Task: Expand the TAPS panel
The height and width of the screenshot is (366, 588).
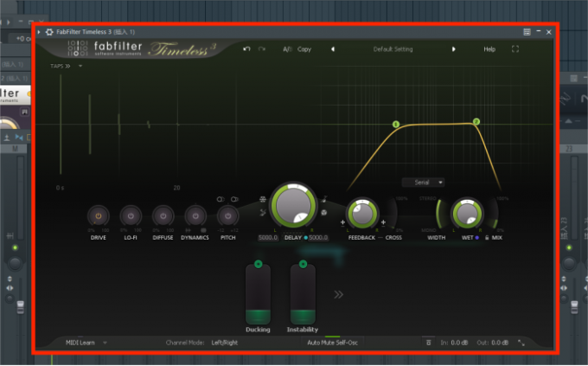Action: coord(60,66)
